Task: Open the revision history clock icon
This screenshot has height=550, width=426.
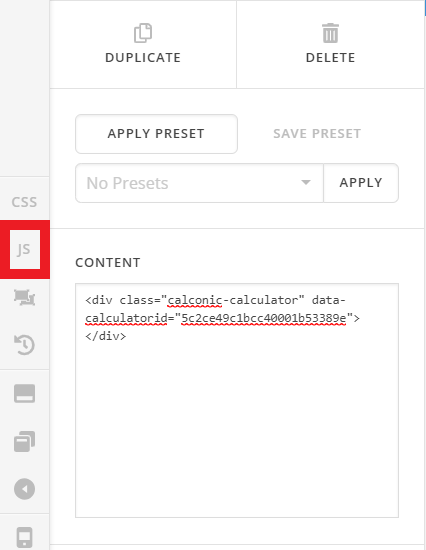Action: (24, 345)
